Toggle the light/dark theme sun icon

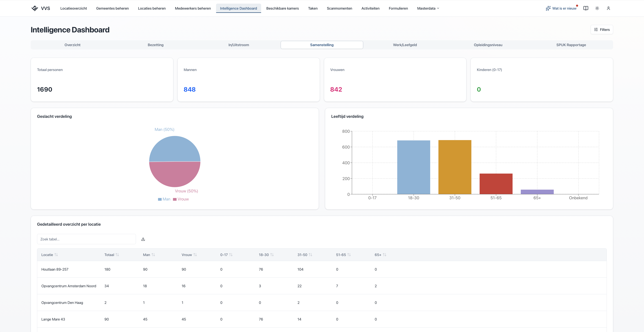click(597, 8)
